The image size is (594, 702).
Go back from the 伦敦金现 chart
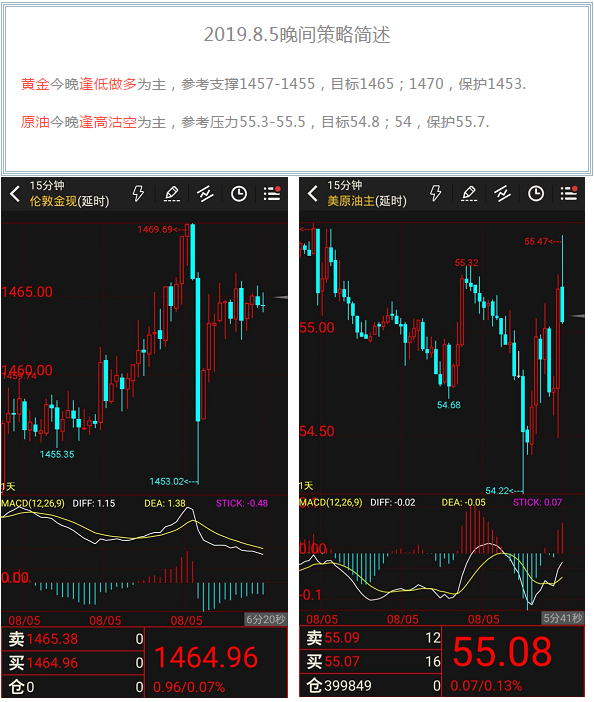coord(15,194)
